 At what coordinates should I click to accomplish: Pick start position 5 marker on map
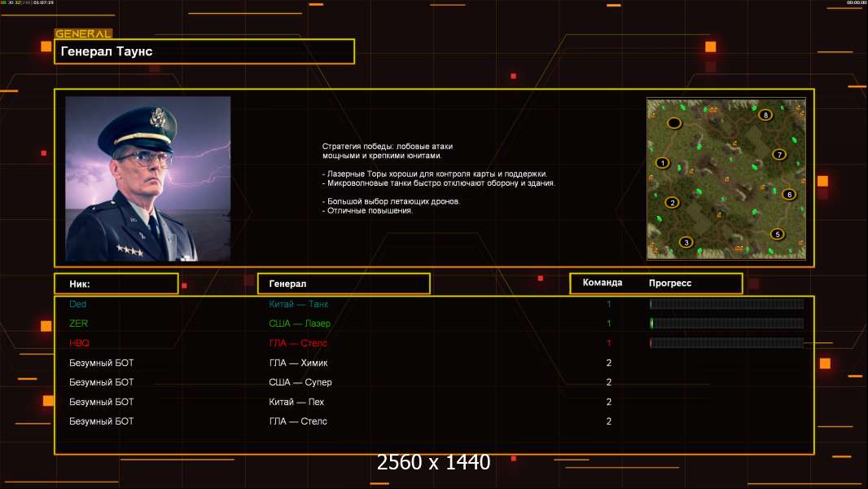[x=777, y=234]
